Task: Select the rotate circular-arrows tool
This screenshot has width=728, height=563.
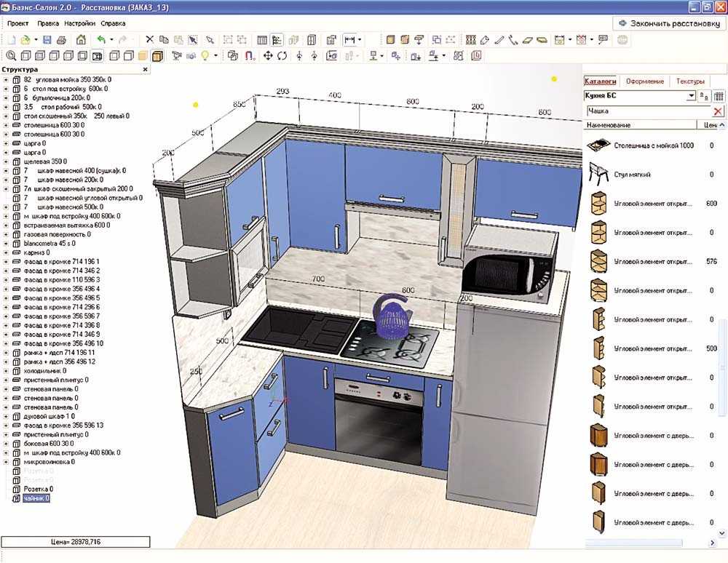Action: tap(282, 56)
